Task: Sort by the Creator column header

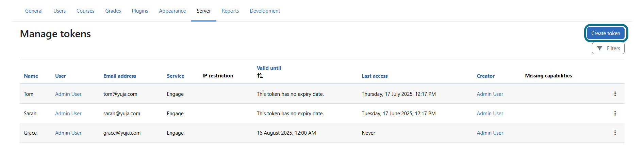Action: pos(485,76)
